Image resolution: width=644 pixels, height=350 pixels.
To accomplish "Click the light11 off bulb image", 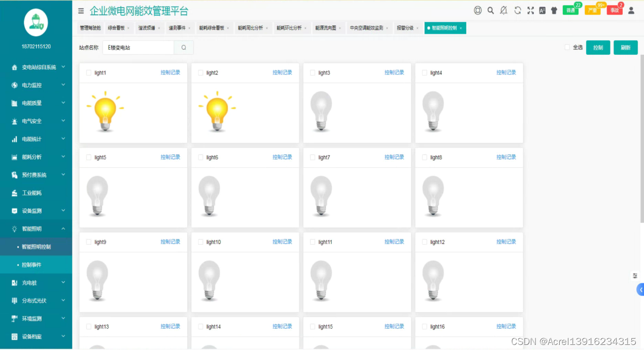I will click(x=321, y=281).
